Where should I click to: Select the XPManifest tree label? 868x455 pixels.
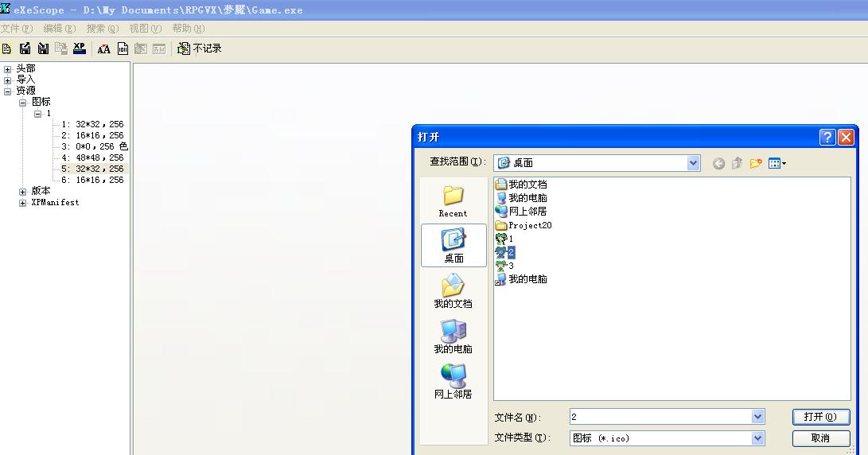tap(56, 203)
